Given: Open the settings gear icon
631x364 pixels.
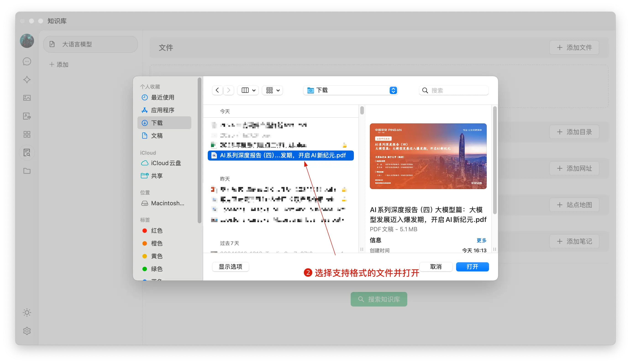Looking at the screenshot, I should click(27, 331).
